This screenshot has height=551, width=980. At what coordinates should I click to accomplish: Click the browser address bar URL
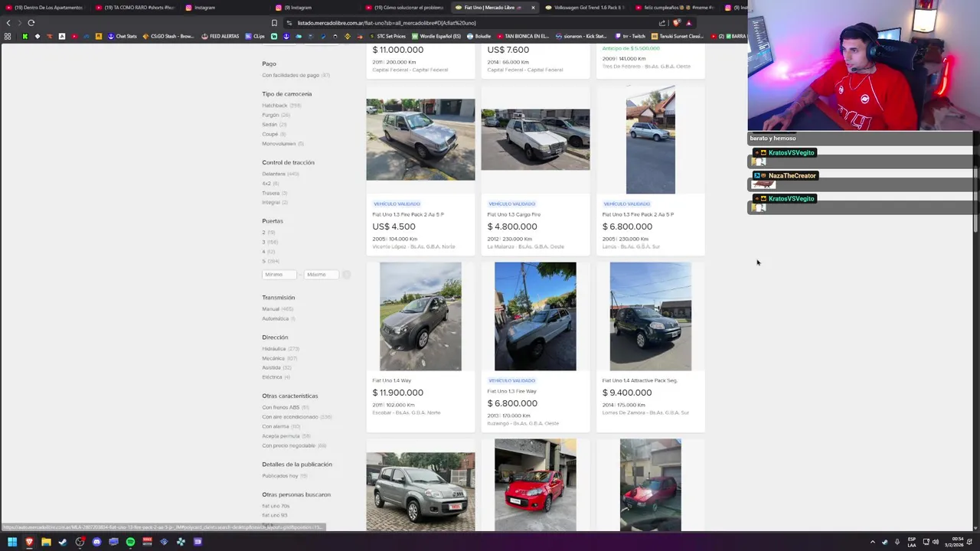click(x=386, y=23)
